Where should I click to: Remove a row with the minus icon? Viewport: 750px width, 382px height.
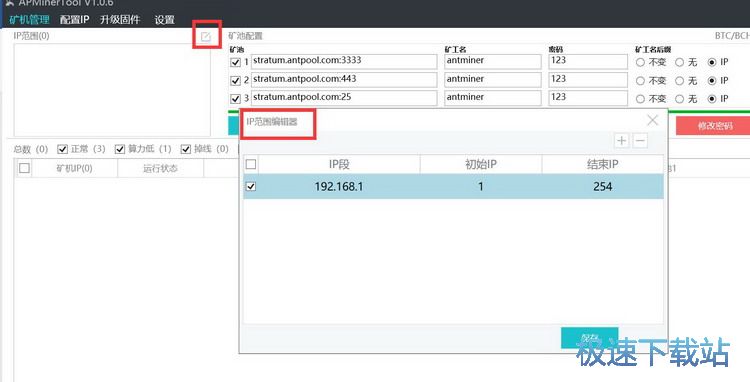point(640,141)
